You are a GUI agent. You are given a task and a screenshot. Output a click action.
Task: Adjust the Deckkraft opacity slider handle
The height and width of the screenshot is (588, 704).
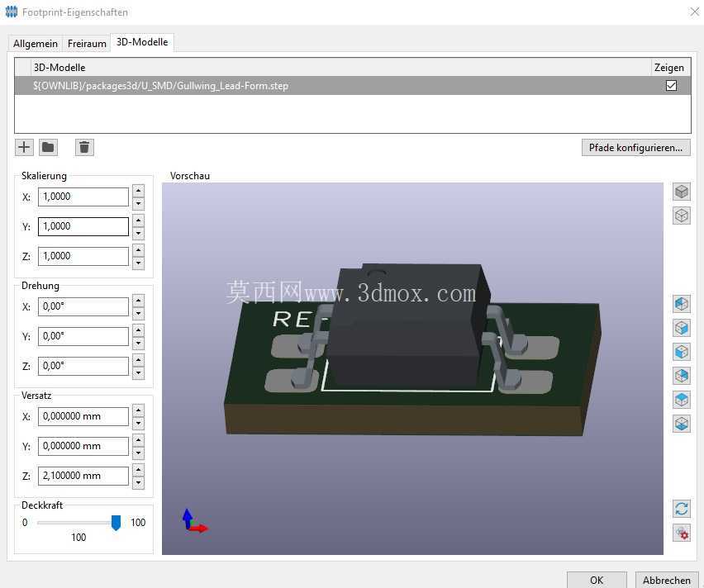click(116, 523)
